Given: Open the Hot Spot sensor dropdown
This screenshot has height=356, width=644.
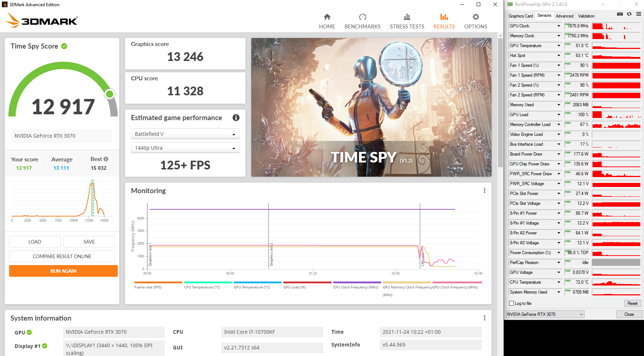Looking at the screenshot, I should (559, 55).
